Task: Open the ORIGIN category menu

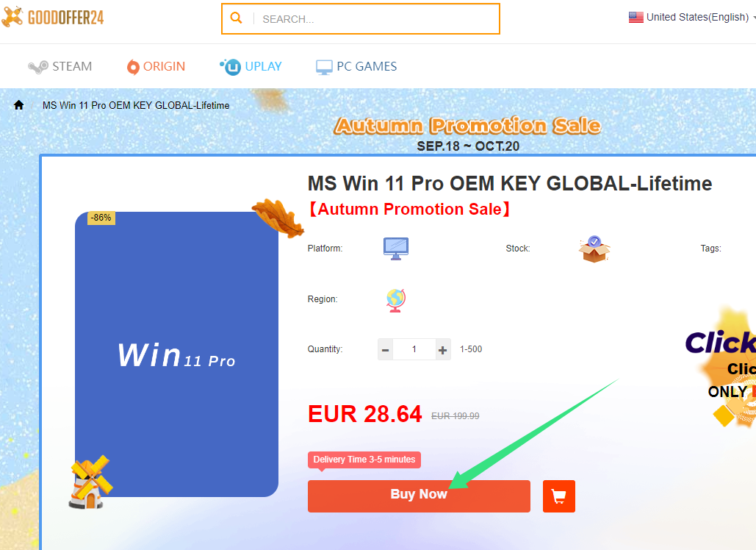Action: pyautogui.click(x=156, y=67)
